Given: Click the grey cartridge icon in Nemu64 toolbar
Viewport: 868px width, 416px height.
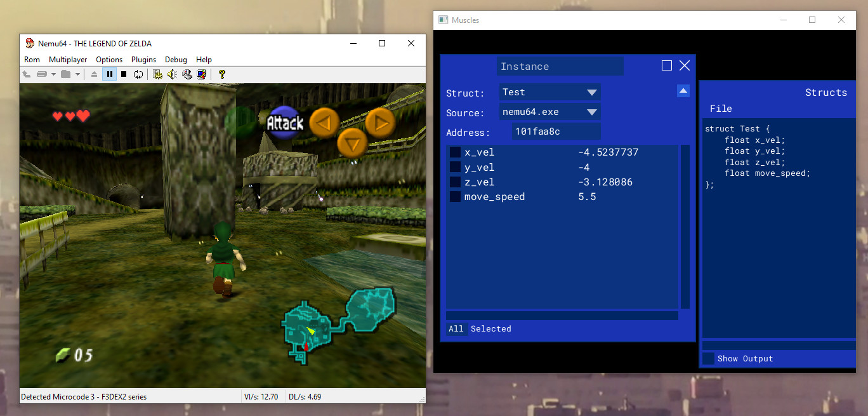Looking at the screenshot, I should [x=42, y=74].
